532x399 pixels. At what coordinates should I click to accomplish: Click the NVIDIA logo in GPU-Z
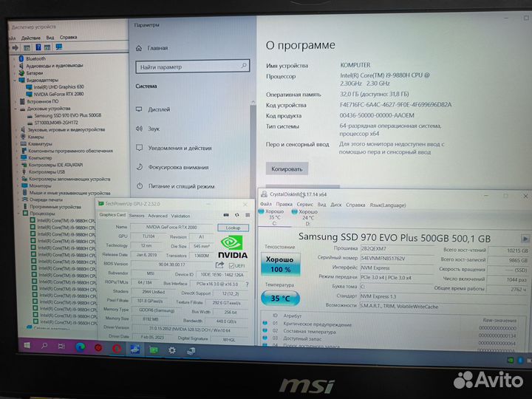pos(233,247)
